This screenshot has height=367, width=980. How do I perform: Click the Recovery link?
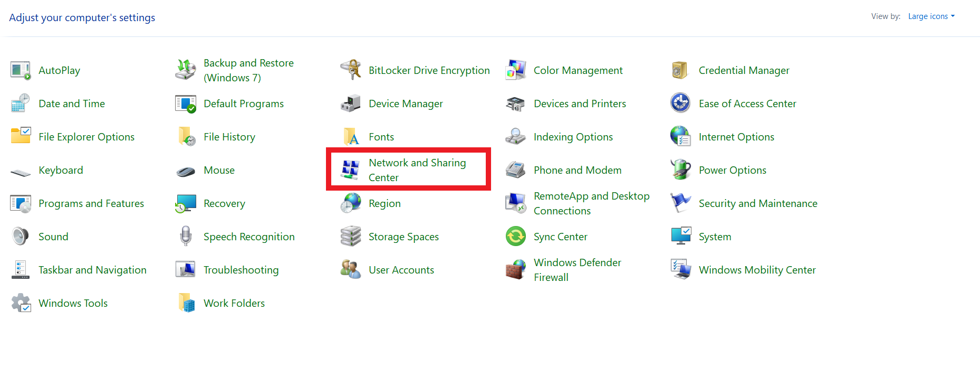224,203
